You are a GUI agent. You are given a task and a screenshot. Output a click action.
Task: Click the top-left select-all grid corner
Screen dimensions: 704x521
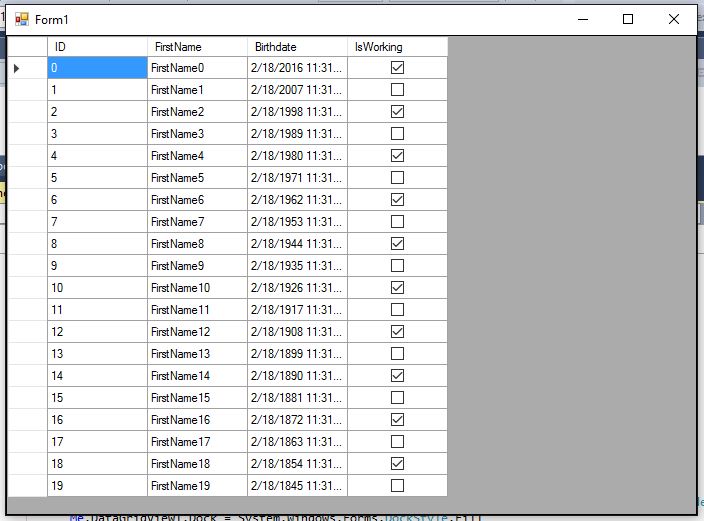click(27, 47)
